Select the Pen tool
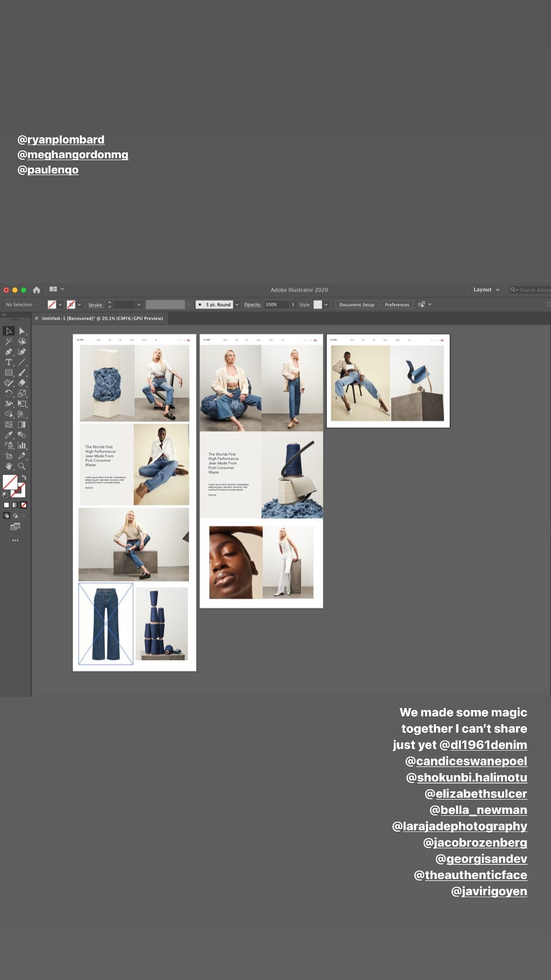The width and height of the screenshot is (551, 980). pyautogui.click(x=8, y=352)
